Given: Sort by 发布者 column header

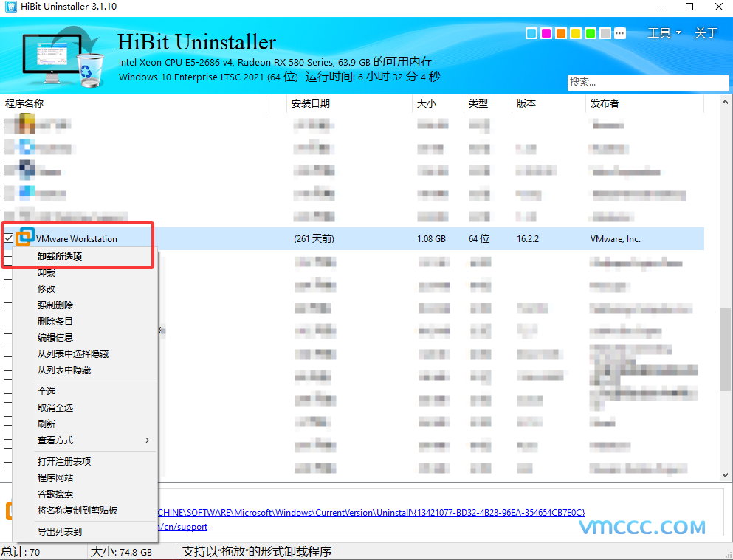Looking at the screenshot, I should [x=644, y=104].
